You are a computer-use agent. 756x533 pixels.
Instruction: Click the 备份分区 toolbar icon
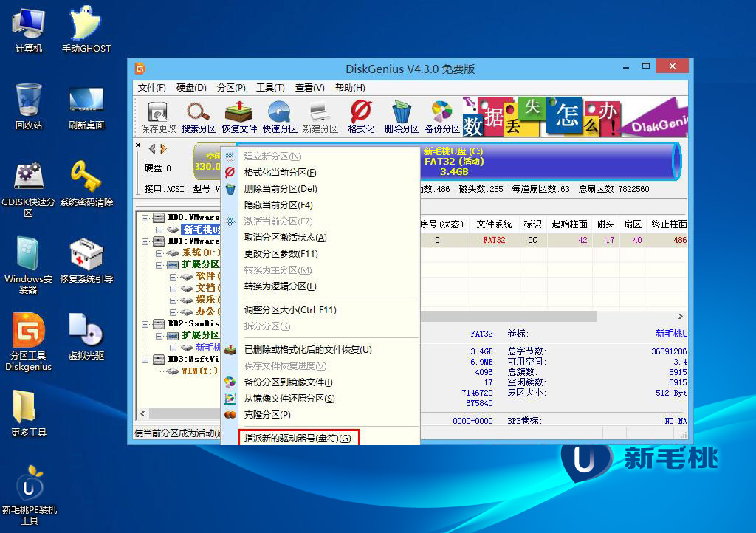click(x=442, y=117)
